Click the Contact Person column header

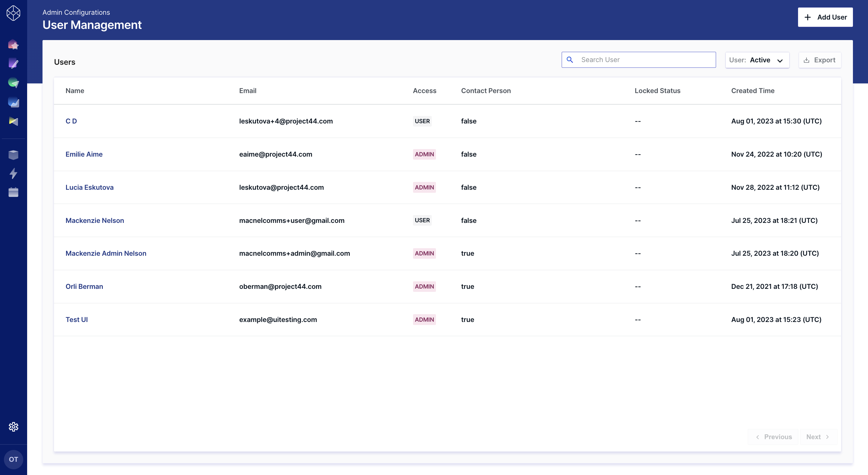[x=486, y=91]
